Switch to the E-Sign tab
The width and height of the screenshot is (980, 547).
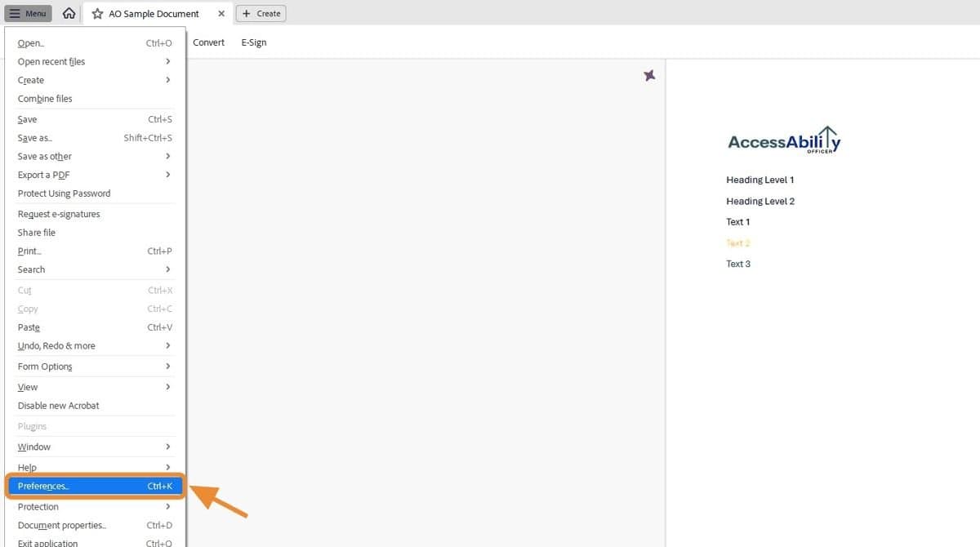click(253, 42)
